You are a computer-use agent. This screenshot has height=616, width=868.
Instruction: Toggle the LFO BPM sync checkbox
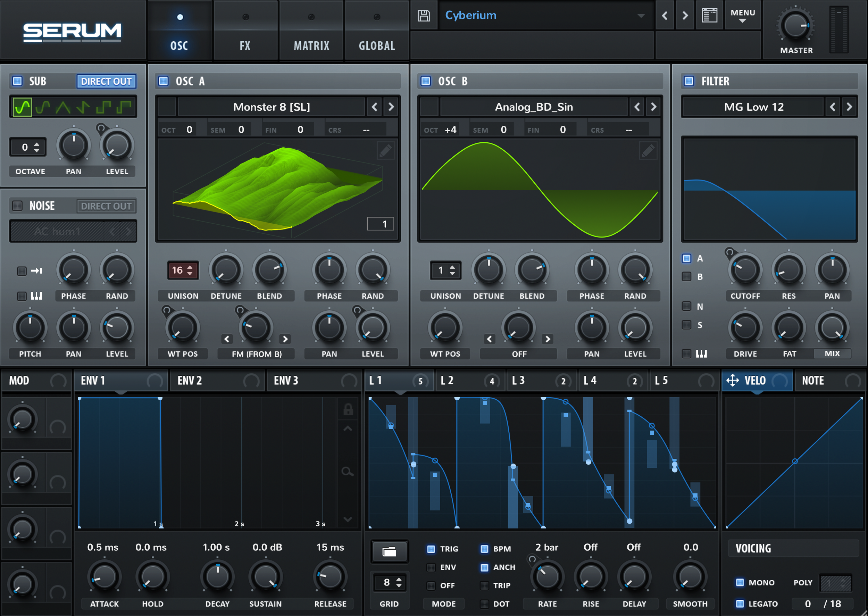(484, 549)
